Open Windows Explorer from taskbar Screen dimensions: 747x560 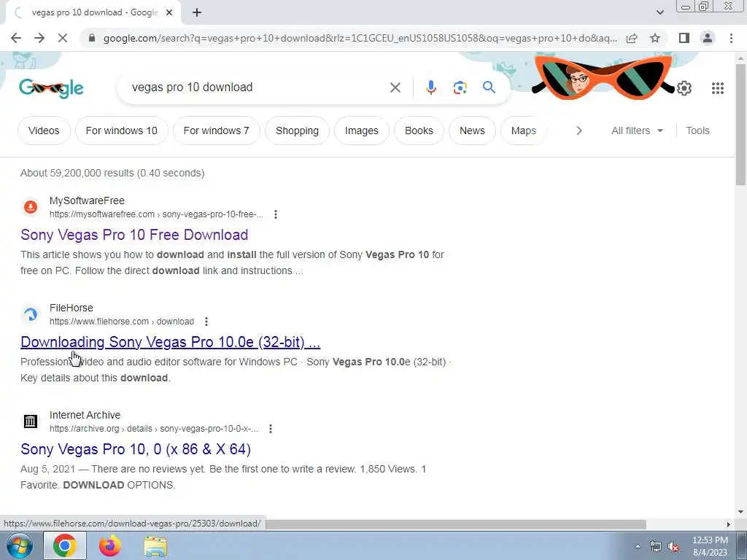click(x=155, y=546)
